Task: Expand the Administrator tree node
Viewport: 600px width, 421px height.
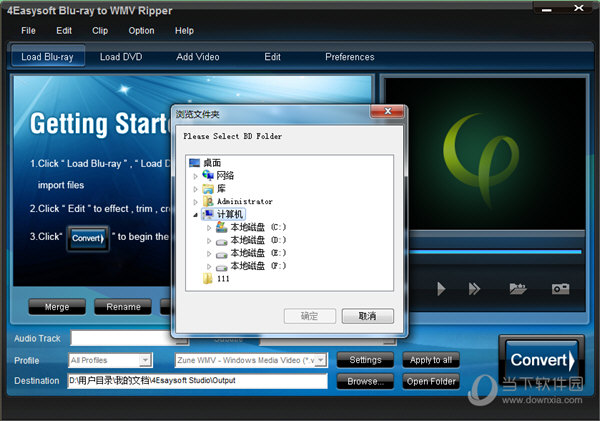Action: (195, 202)
